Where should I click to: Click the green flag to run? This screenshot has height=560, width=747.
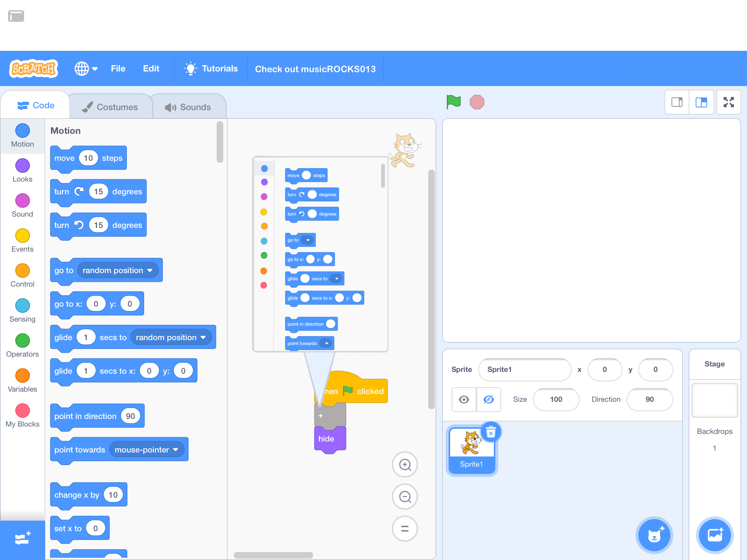(x=454, y=102)
